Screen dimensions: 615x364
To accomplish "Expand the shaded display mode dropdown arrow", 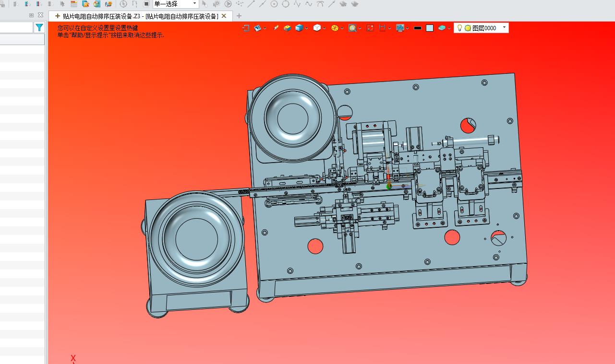I will coord(306,28).
